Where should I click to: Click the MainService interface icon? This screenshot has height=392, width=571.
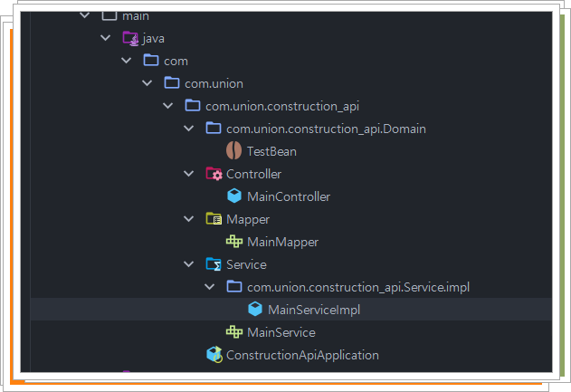(234, 331)
